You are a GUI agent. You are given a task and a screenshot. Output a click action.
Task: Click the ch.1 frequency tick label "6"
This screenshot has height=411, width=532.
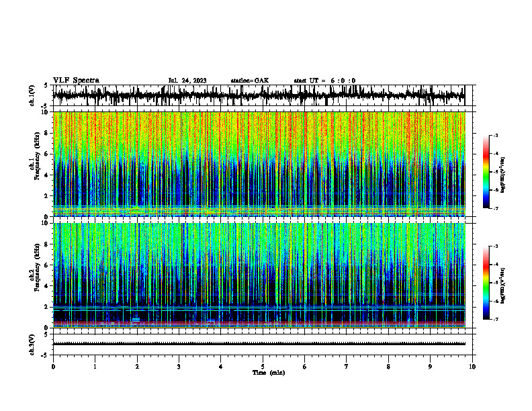coord(47,154)
